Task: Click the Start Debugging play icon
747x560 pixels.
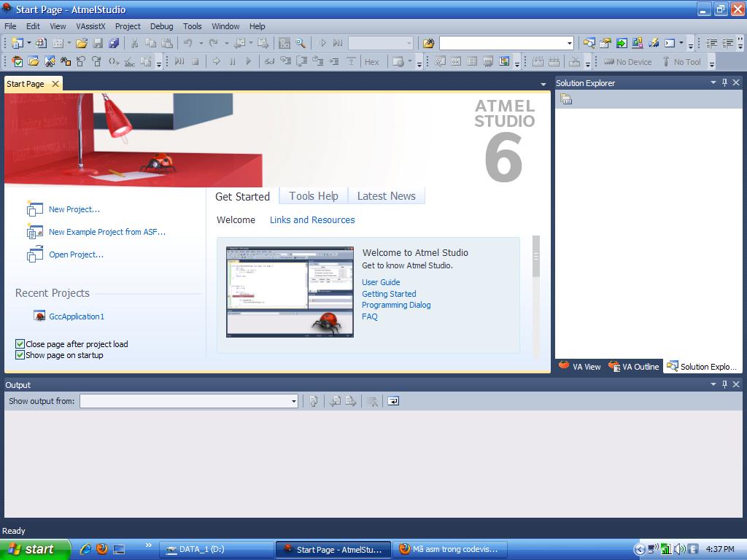Action: point(322,43)
